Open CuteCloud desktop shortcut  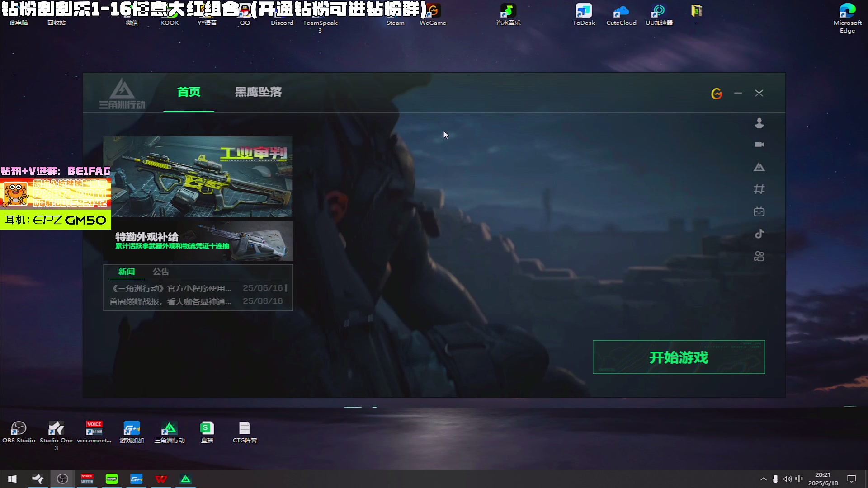pos(621,15)
